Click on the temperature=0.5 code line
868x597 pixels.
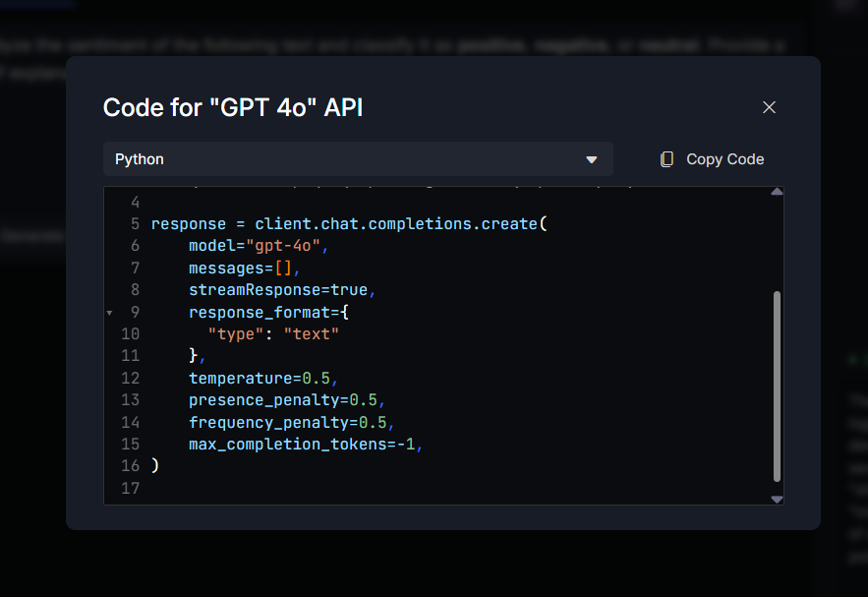pos(262,378)
